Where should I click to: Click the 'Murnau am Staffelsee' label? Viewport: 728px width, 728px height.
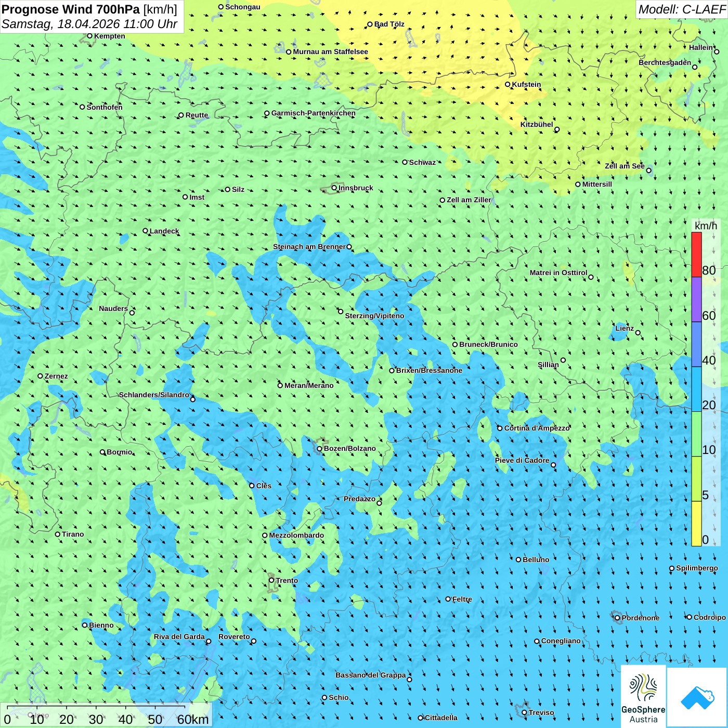click(x=330, y=51)
